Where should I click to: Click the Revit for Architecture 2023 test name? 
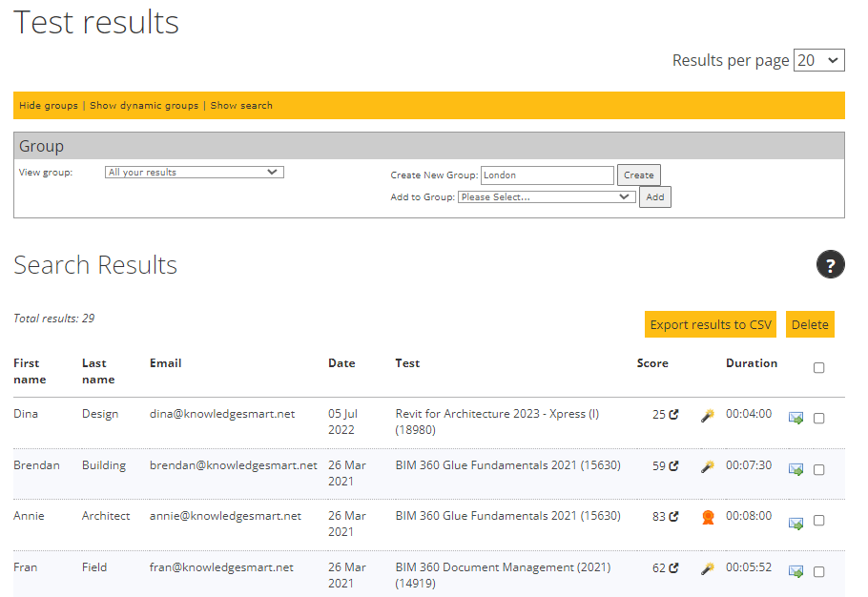click(497, 422)
